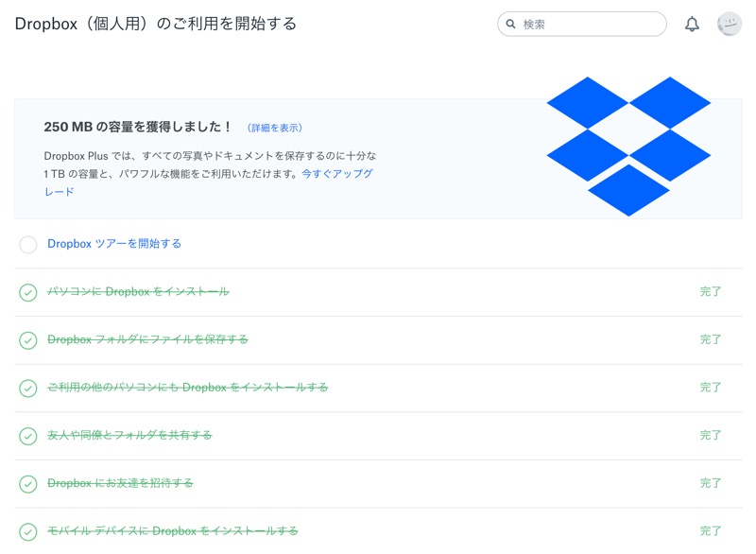
Task: Start the Dropbox ツアーを開始する link
Action: [x=114, y=244]
